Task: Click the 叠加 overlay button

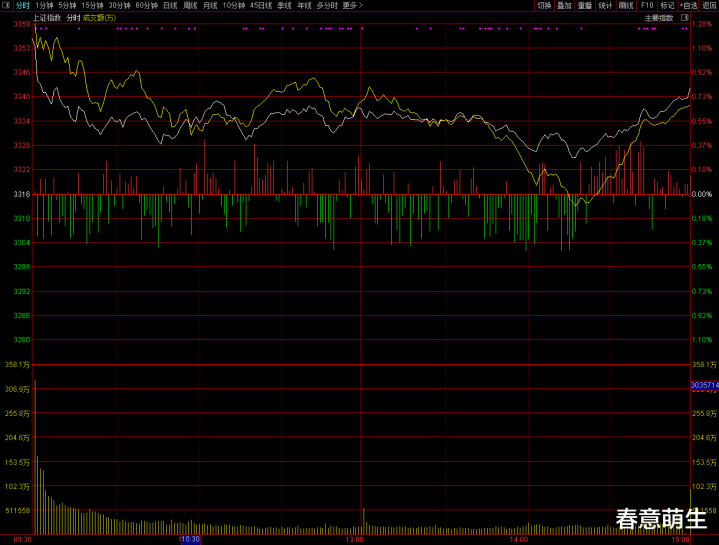Action: [x=564, y=6]
